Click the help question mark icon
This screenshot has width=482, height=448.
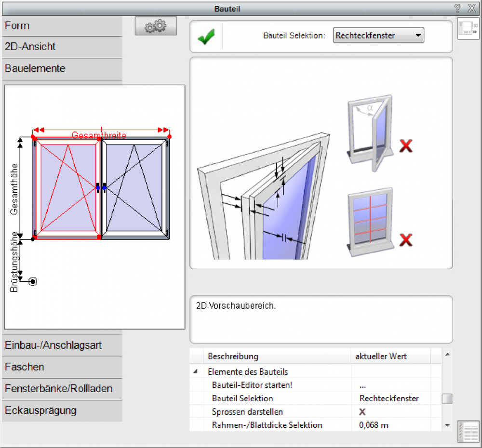[x=457, y=8]
